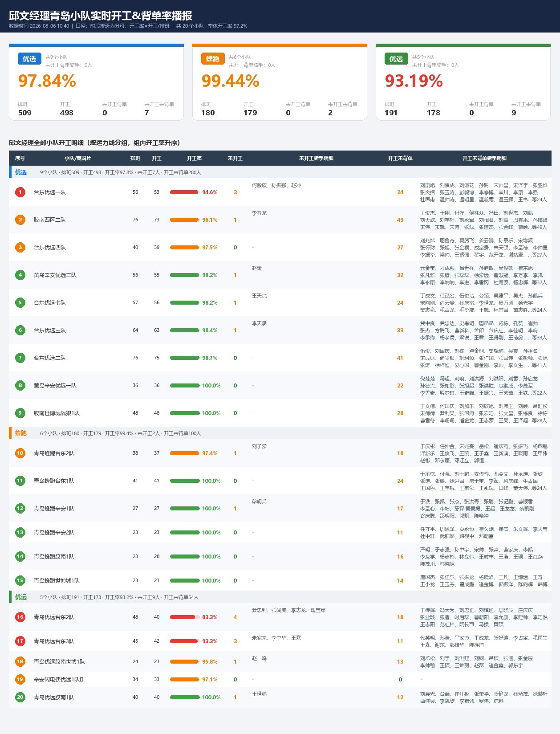This screenshot has width=560, height=734.
Task: Click the 开工率 column header
Action: (194, 158)
